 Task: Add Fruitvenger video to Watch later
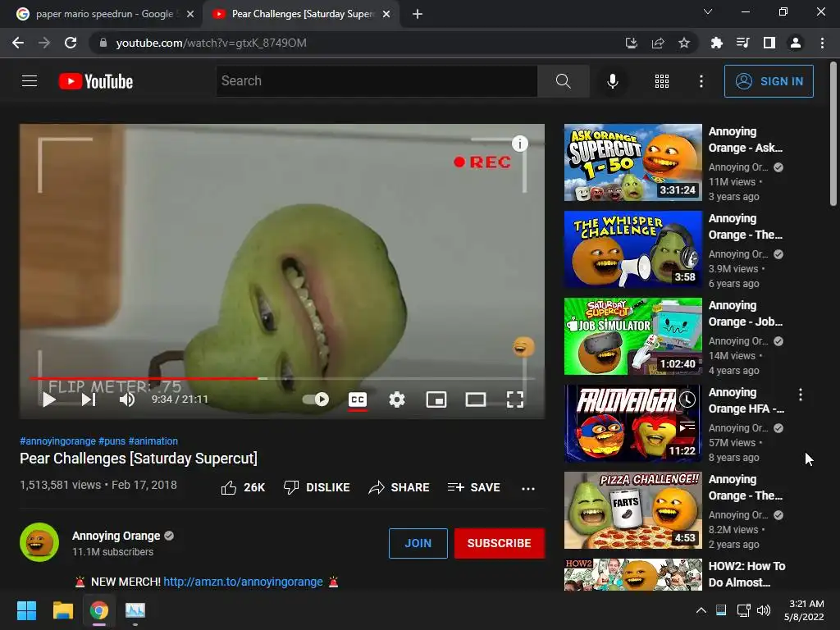687,399
